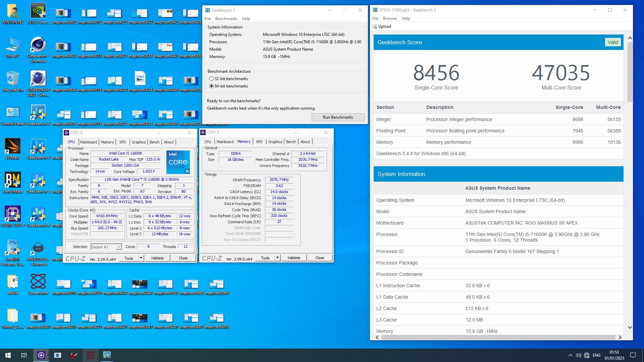Switch to SPD tab in CPU-Z Memory window
This screenshot has width=644, height=362.
click(x=259, y=142)
